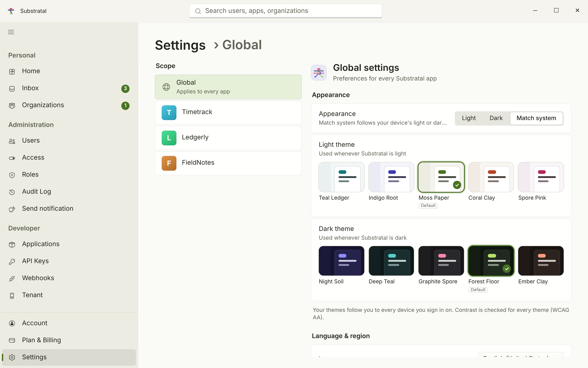The image size is (588, 368).
Task: Select the Global scope
Action: 228,87
